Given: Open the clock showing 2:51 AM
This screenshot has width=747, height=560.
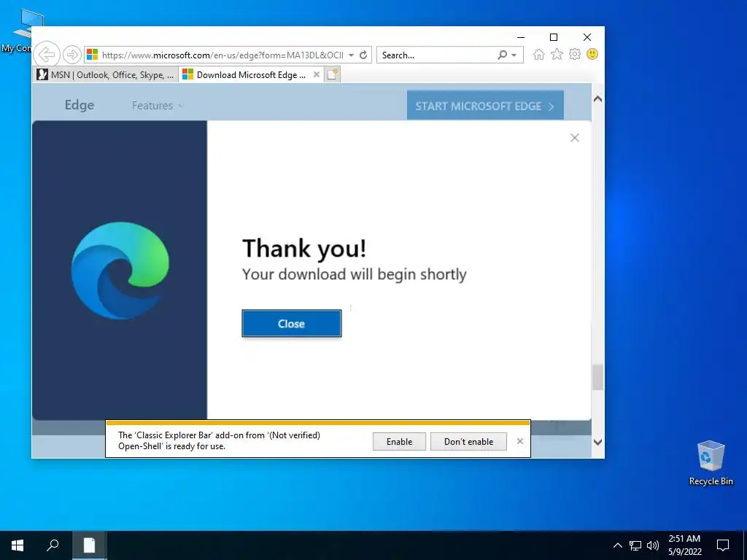Looking at the screenshot, I should pyautogui.click(x=684, y=545).
